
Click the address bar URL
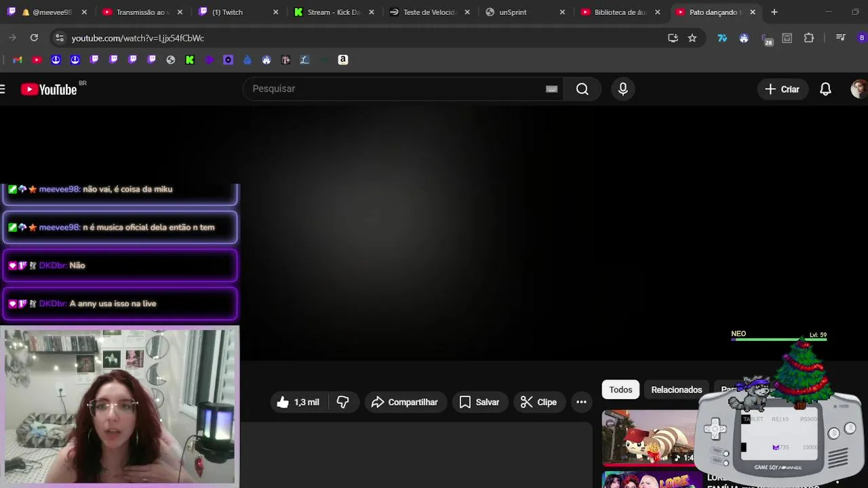pyautogui.click(x=138, y=38)
